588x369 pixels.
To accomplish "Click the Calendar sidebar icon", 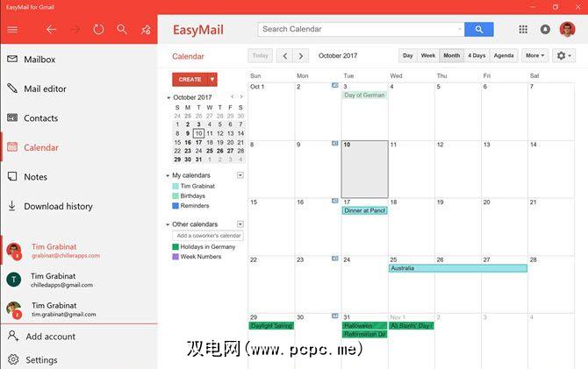I will 12,147.
